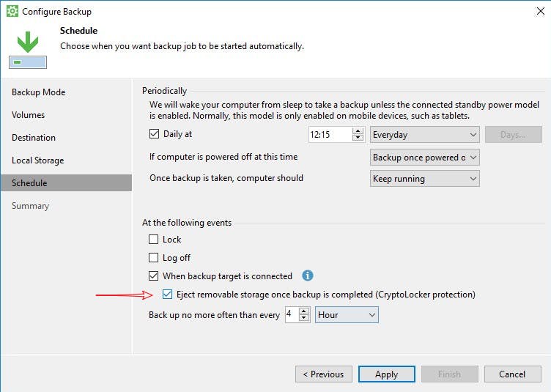This screenshot has height=392, width=551.
Task: Click the blue info icon beside backup target
Action: [x=308, y=276]
